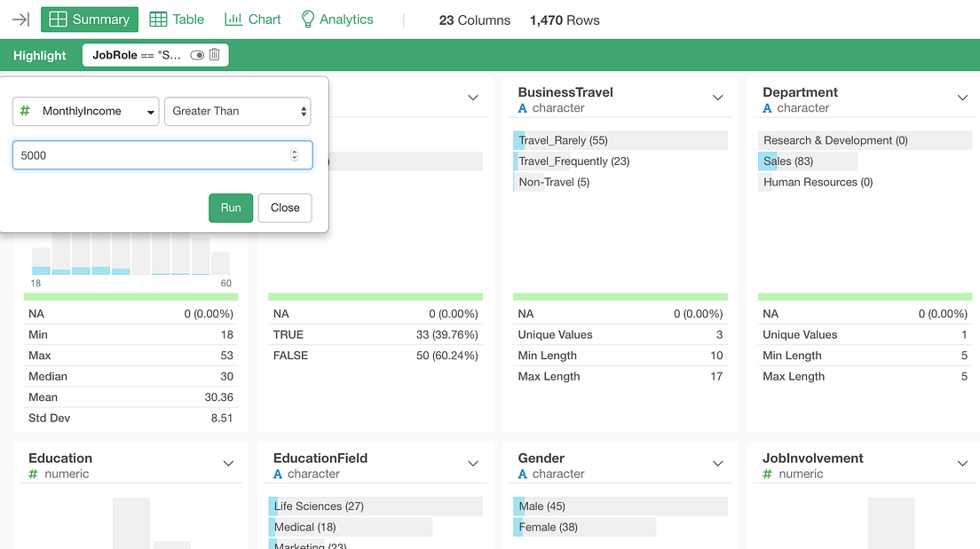Close the filter builder popup
Screen dimensions: 980x549
284,208
